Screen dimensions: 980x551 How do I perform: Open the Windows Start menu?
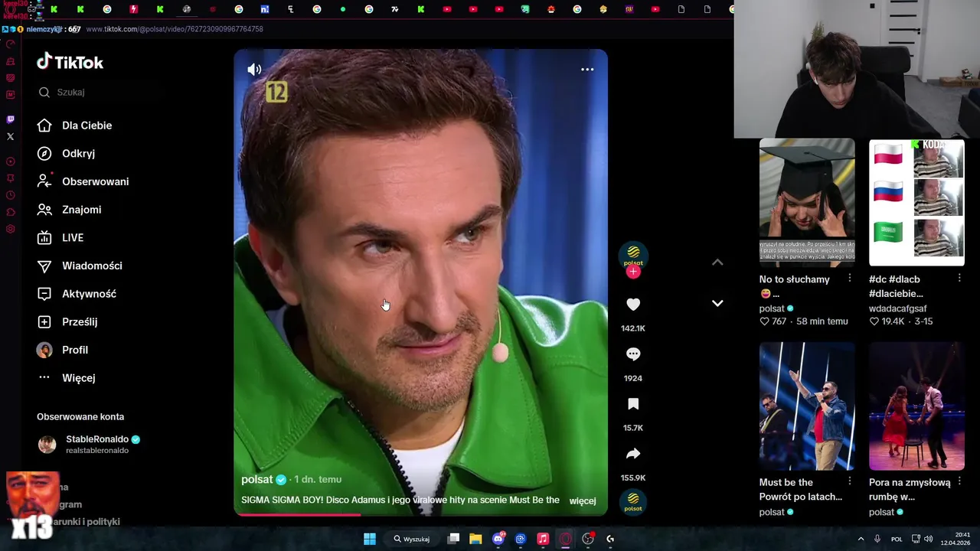pyautogui.click(x=370, y=539)
